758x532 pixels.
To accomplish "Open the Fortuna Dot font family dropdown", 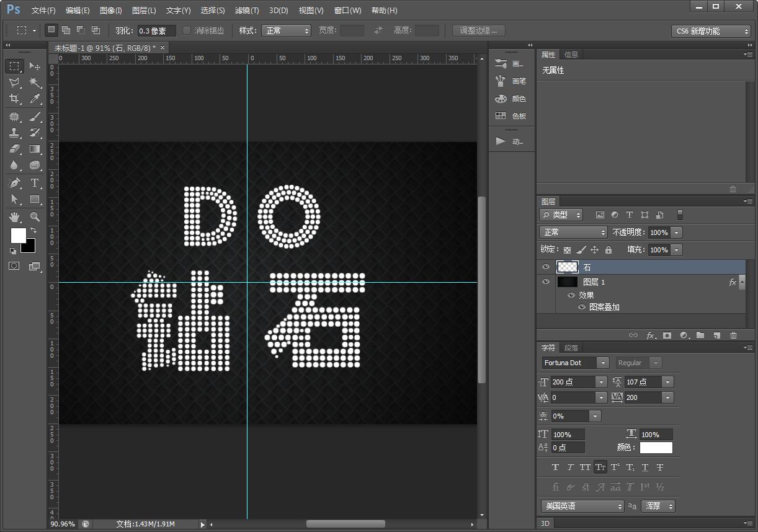I will (604, 363).
